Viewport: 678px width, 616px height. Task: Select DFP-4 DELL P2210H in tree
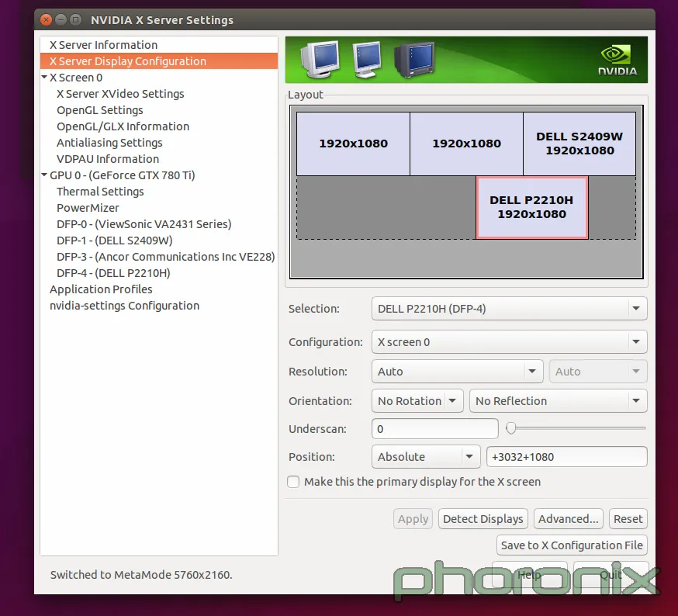(113, 273)
